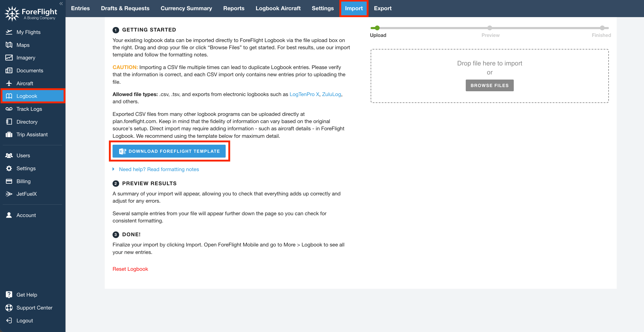
Task: Click the red Reset Logbook link
Action: [130, 269]
